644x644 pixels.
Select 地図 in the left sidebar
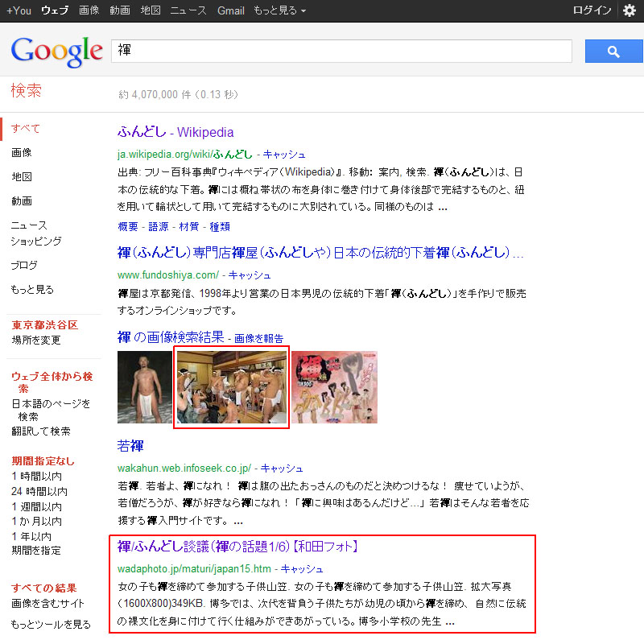[22, 177]
